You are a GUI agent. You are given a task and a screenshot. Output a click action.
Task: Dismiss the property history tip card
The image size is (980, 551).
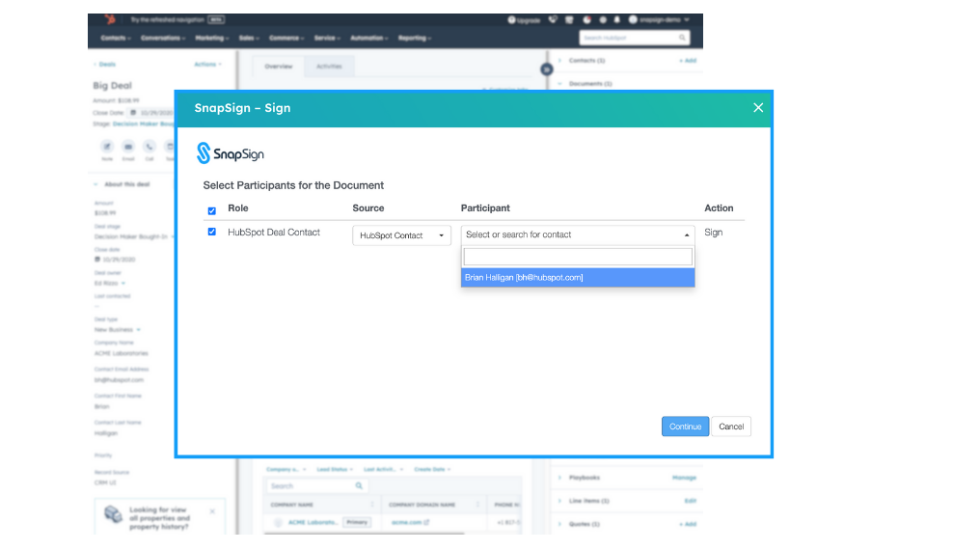(212, 511)
